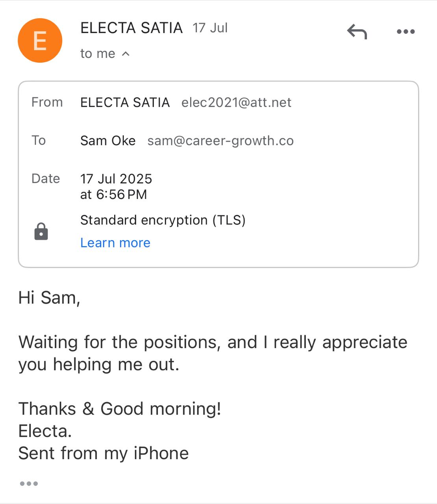
Task: Tap the "17 Jul" header date
Action: 210,28
